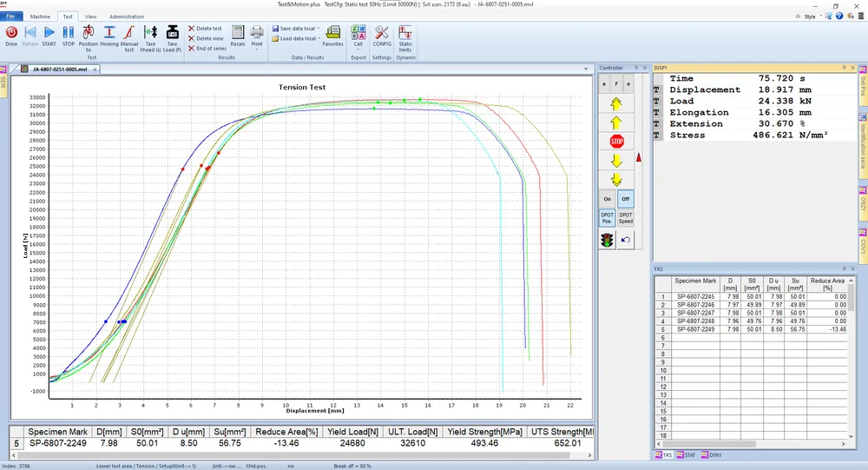This screenshot has width=868, height=470.
Task: Click End of series
Action: (x=207, y=49)
